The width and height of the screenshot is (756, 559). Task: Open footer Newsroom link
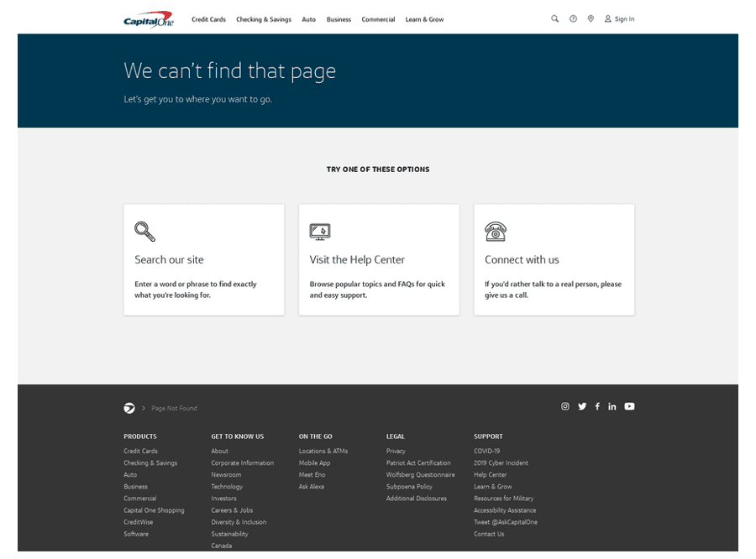tap(226, 475)
